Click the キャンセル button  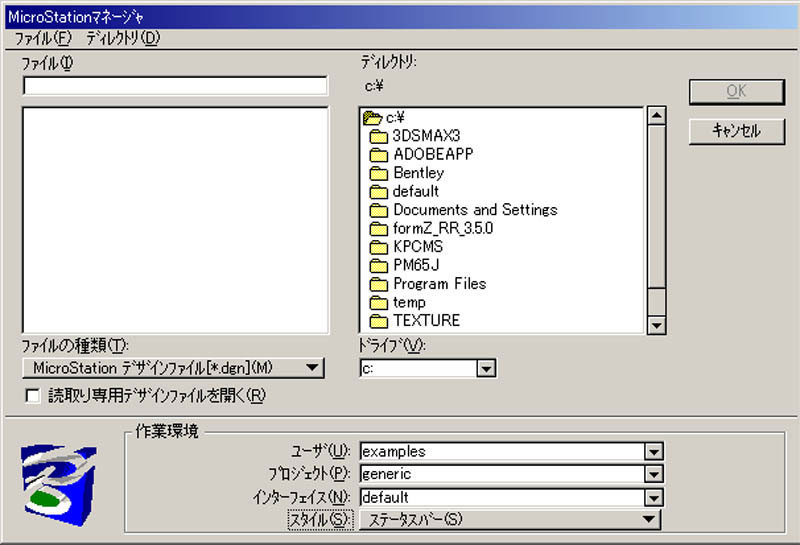coord(736,131)
